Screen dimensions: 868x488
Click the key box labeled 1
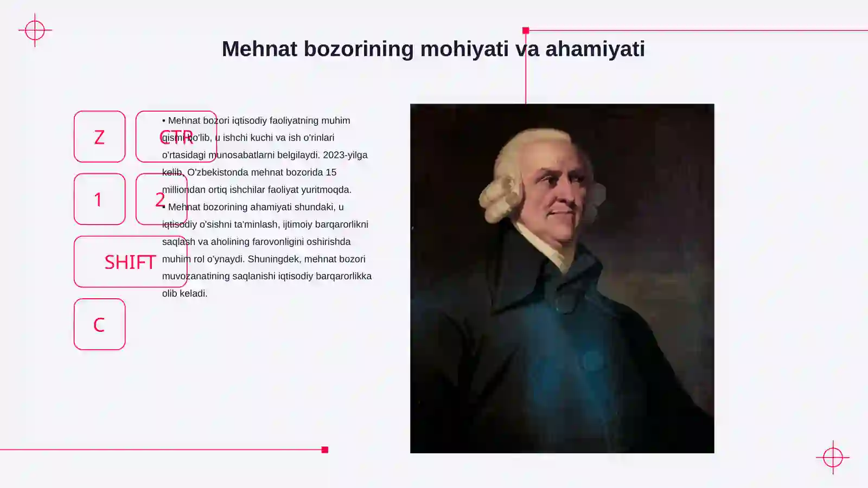pyautogui.click(x=99, y=199)
